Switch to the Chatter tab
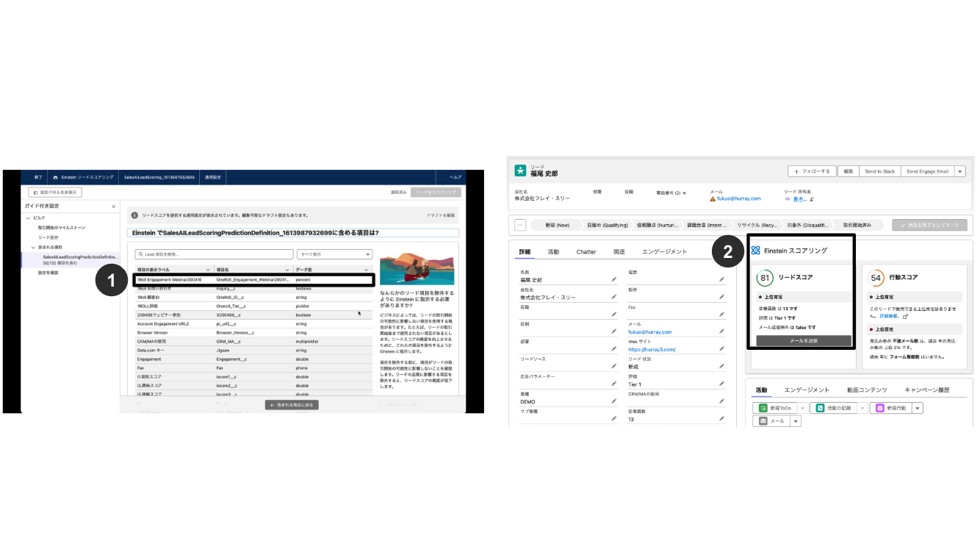The image size is (980, 549). (586, 251)
